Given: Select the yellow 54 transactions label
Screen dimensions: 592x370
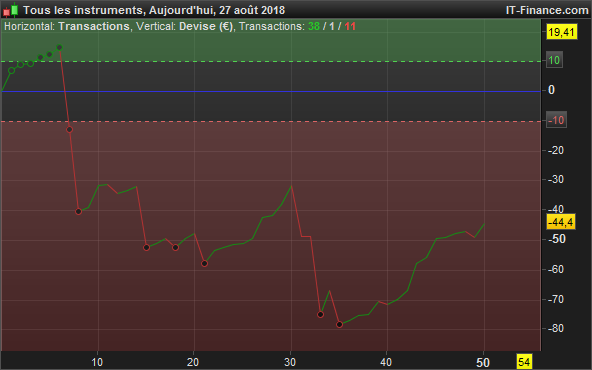Looking at the screenshot, I should click(524, 362).
